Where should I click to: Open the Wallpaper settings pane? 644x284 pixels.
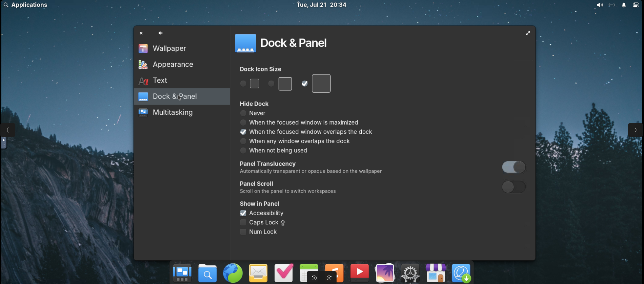coord(182,48)
